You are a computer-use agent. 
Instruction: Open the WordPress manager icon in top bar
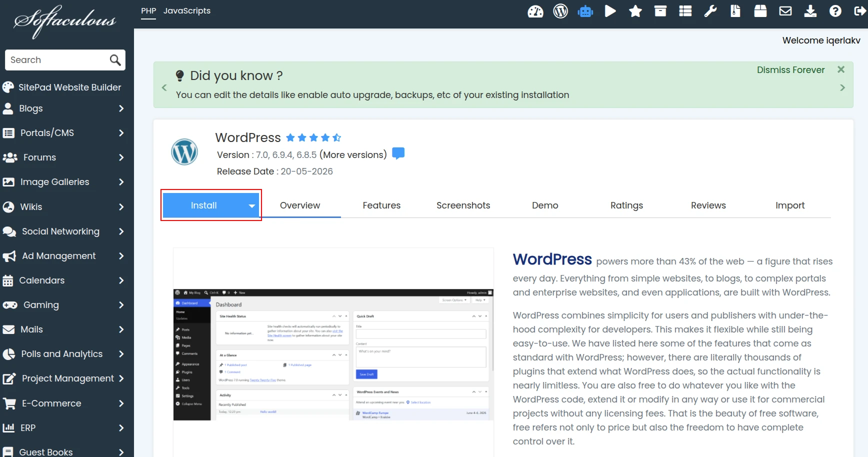[x=560, y=11]
